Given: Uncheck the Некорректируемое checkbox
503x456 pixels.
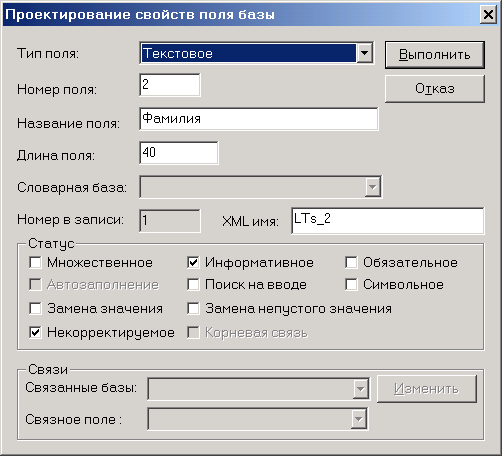Looking at the screenshot, I should 35,332.
